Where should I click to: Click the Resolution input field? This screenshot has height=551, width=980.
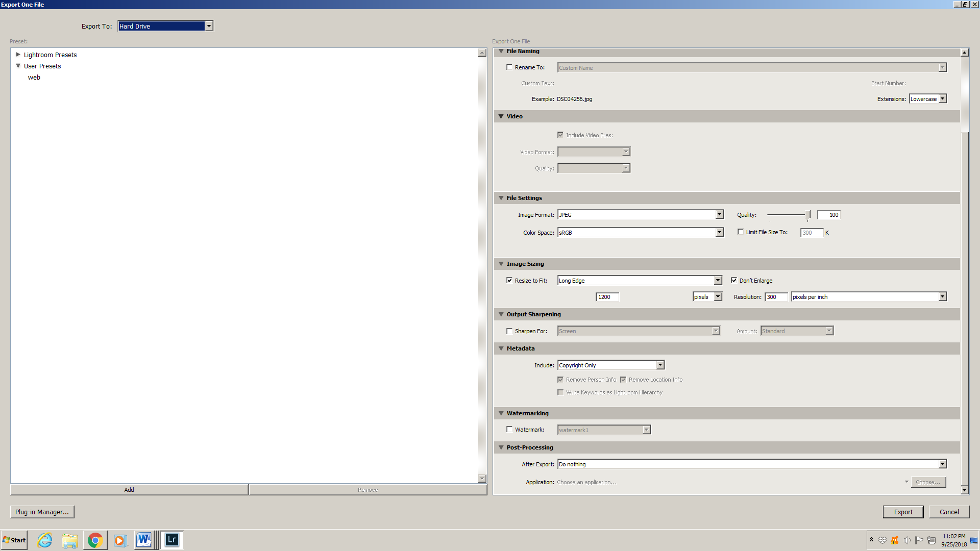pos(775,297)
